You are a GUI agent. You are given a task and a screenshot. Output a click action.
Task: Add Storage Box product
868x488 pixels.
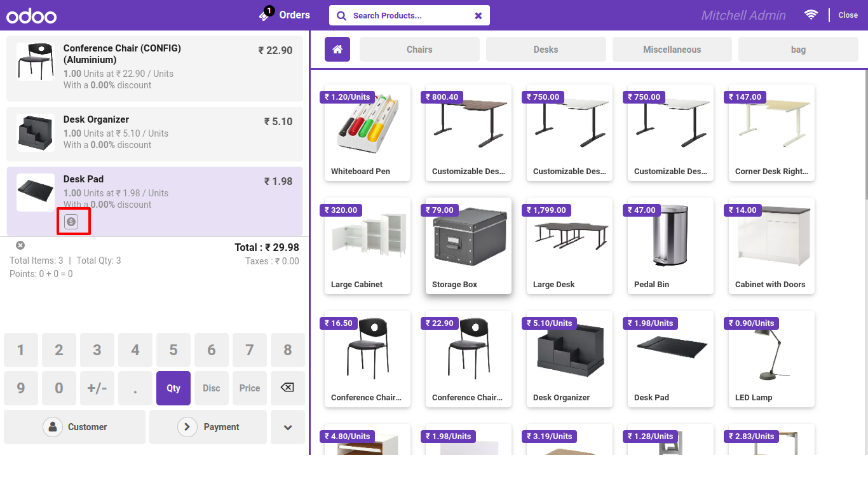pos(468,246)
